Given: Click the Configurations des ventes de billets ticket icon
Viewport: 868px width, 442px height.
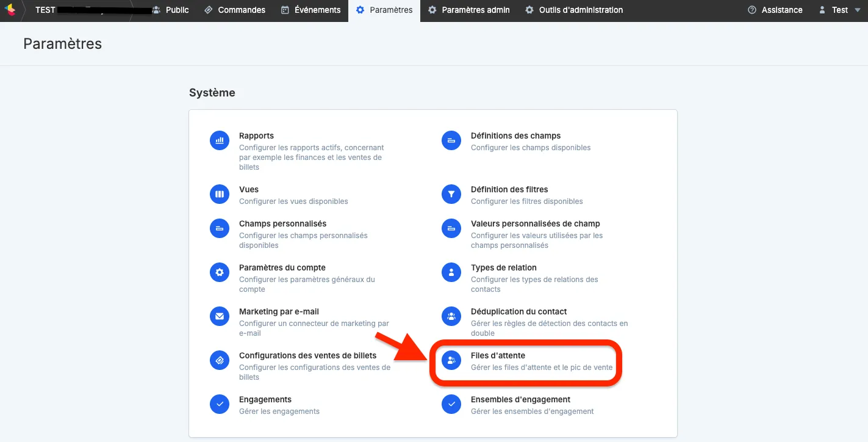Looking at the screenshot, I should pos(220,360).
